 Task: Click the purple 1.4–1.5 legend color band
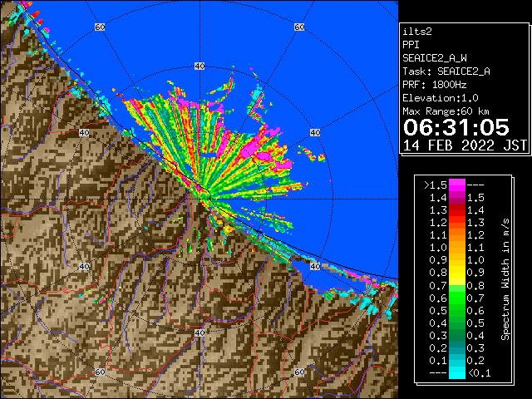click(457, 198)
